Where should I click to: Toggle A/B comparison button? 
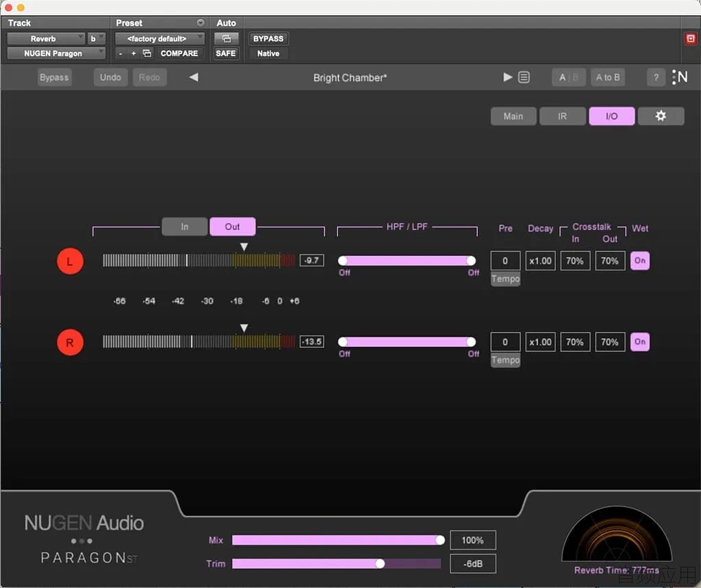pos(569,77)
